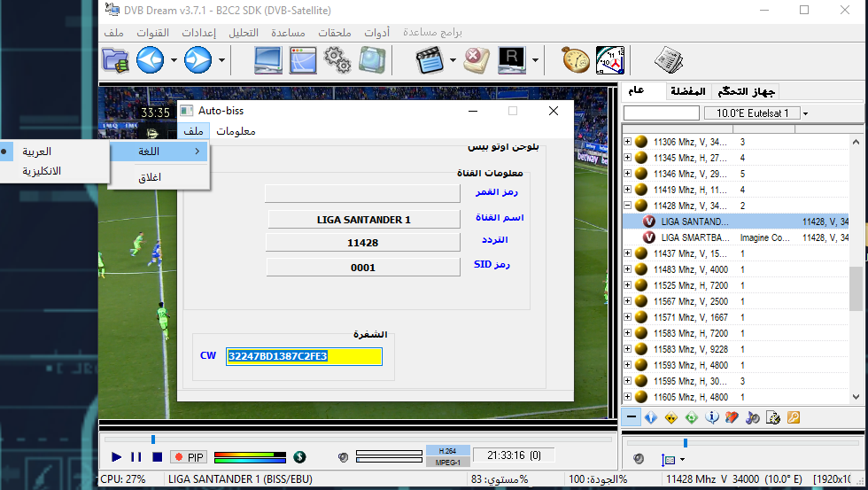
Task: Open the التحليل menu in DVB Dream
Action: [244, 33]
